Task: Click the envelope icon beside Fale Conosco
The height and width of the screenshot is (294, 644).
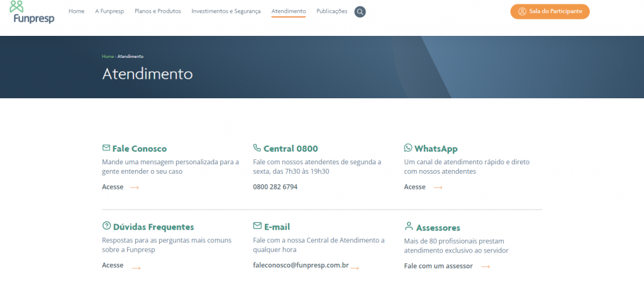Action: coord(106,148)
